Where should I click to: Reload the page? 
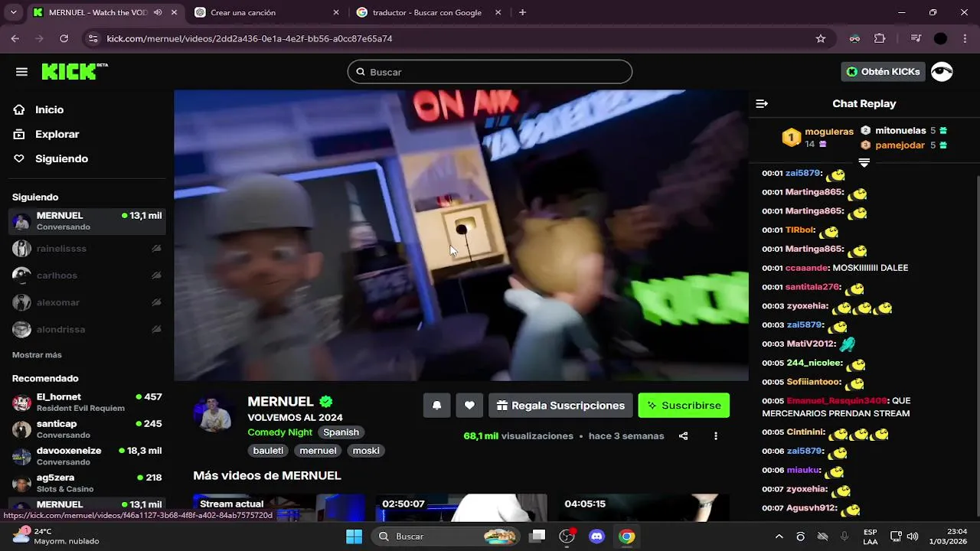64,38
